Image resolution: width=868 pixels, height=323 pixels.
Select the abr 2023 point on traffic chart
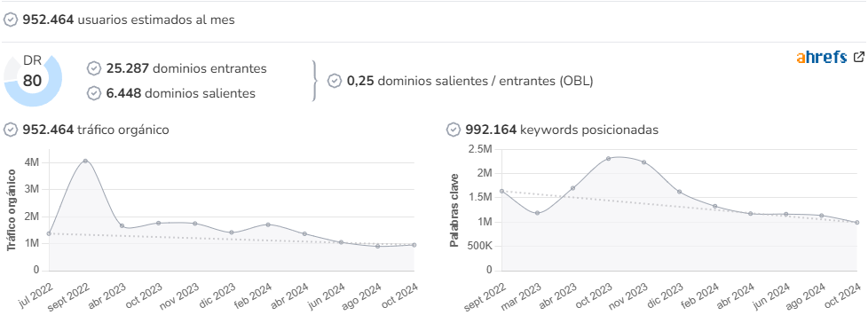pyautogui.click(x=122, y=225)
